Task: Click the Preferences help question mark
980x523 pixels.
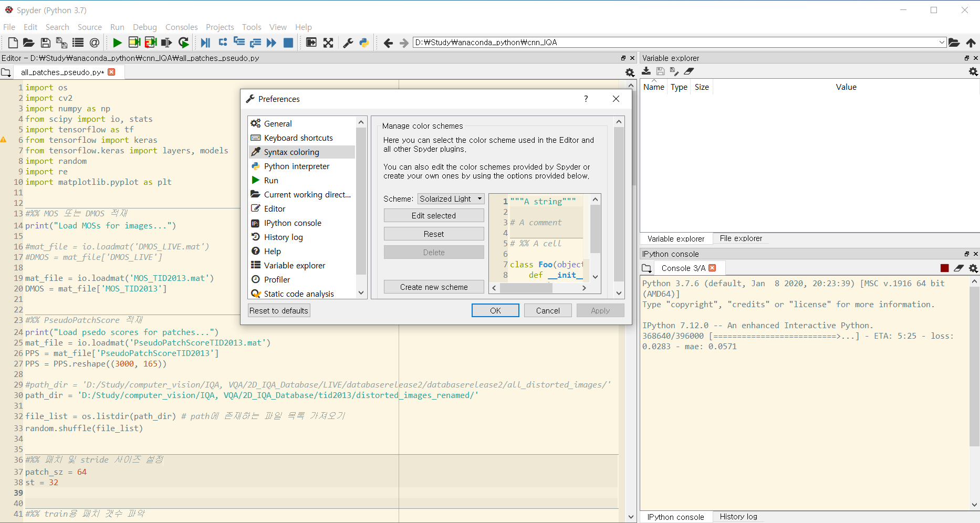Action: (586, 99)
